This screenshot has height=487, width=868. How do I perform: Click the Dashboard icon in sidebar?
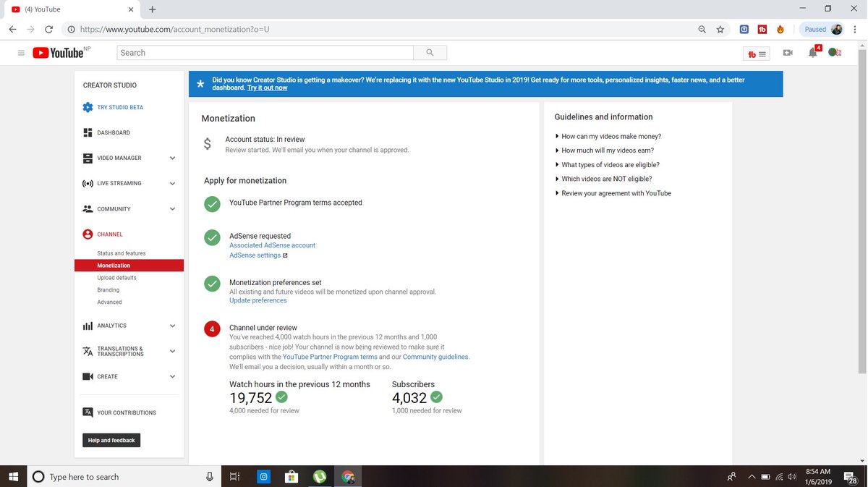[x=88, y=132]
